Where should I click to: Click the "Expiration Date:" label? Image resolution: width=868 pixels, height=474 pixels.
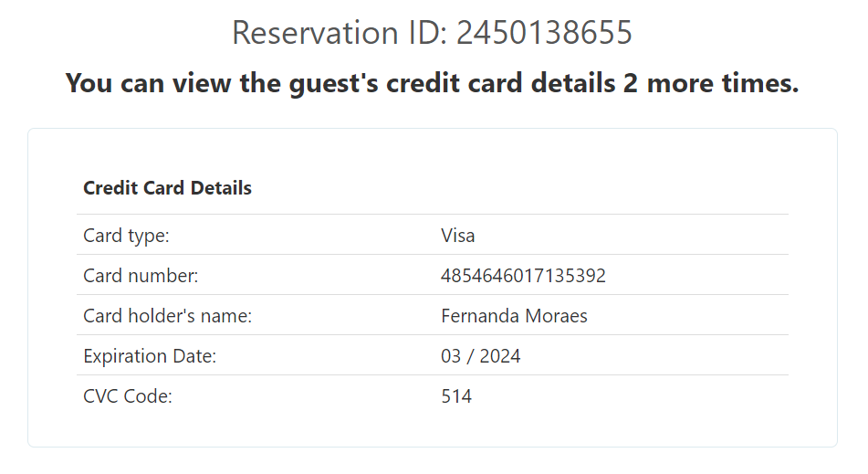point(150,356)
